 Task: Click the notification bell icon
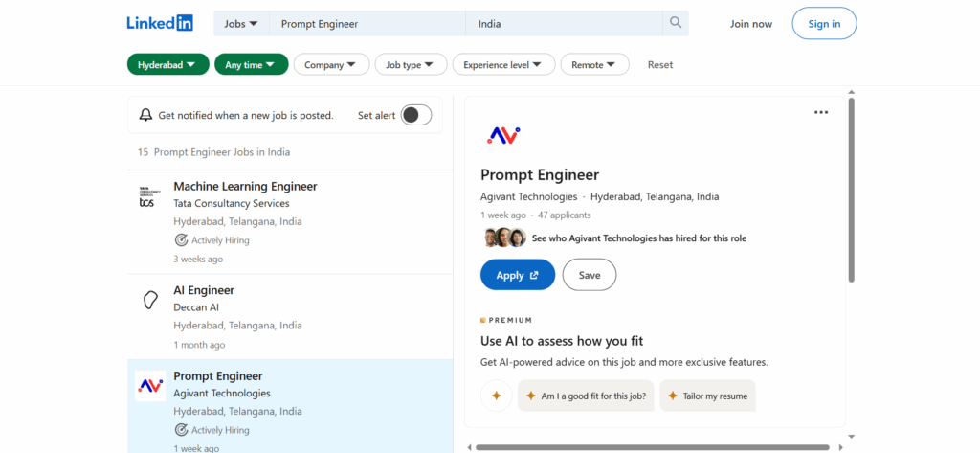145,115
